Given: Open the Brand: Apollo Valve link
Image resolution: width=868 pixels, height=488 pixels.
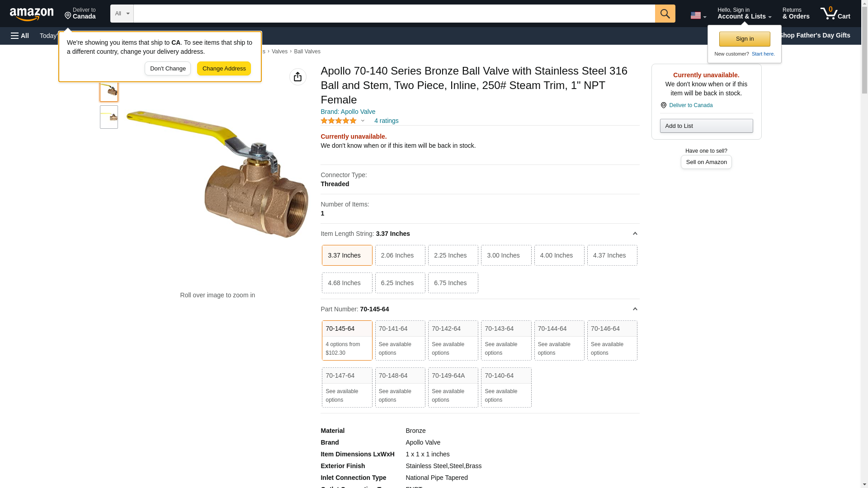Looking at the screenshot, I should pos(348,112).
